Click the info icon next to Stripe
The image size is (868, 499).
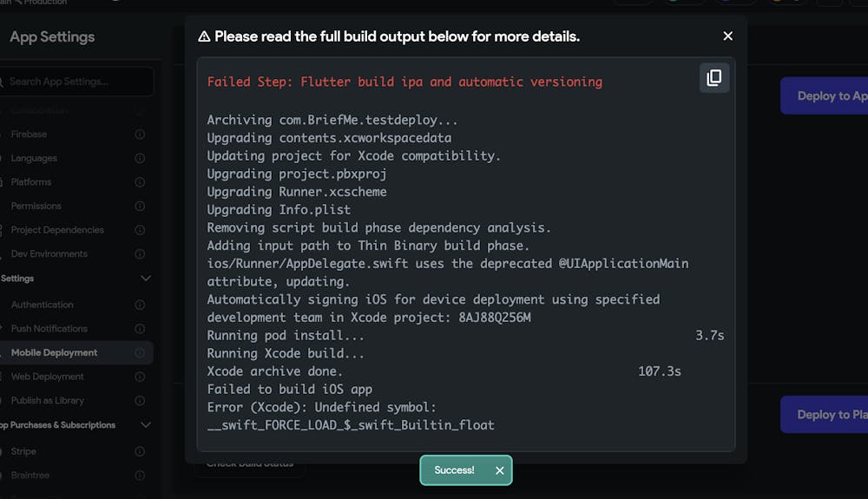point(140,451)
